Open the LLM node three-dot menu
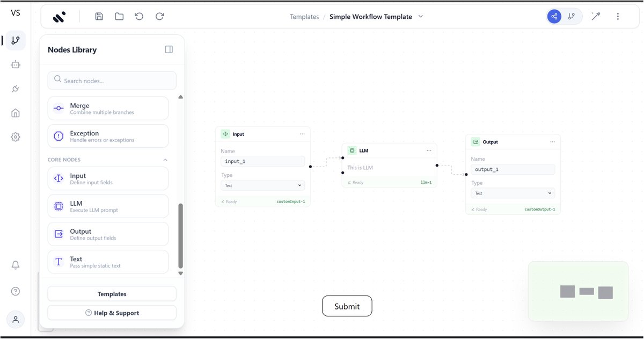This screenshot has height=339, width=644. pyautogui.click(x=429, y=150)
